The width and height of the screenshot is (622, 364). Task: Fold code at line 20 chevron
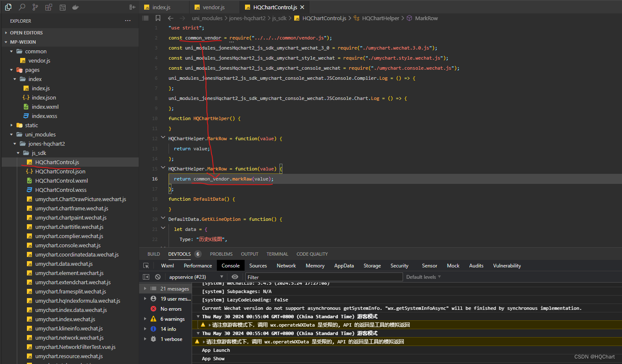tap(163, 219)
